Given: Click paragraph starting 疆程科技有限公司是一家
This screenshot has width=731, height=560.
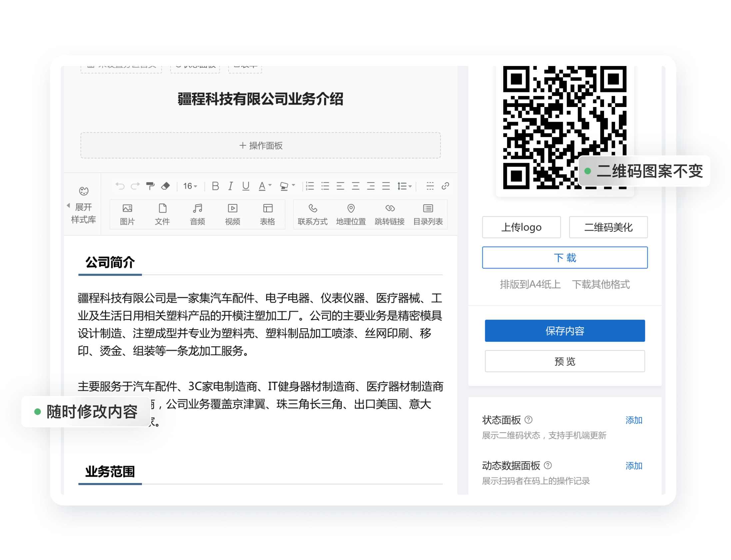Looking at the screenshot, I should click(260, 324).
